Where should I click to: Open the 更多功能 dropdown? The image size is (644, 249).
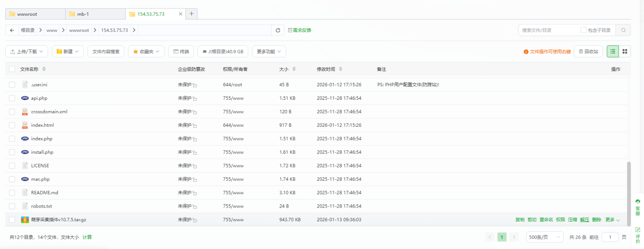point(269,51)
